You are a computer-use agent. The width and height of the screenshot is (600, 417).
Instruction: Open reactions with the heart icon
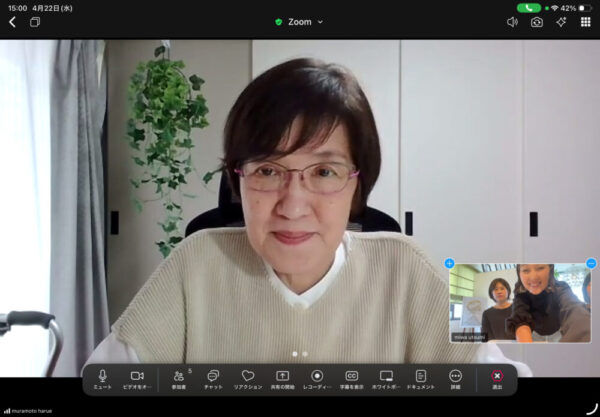[x=248, y=377]
